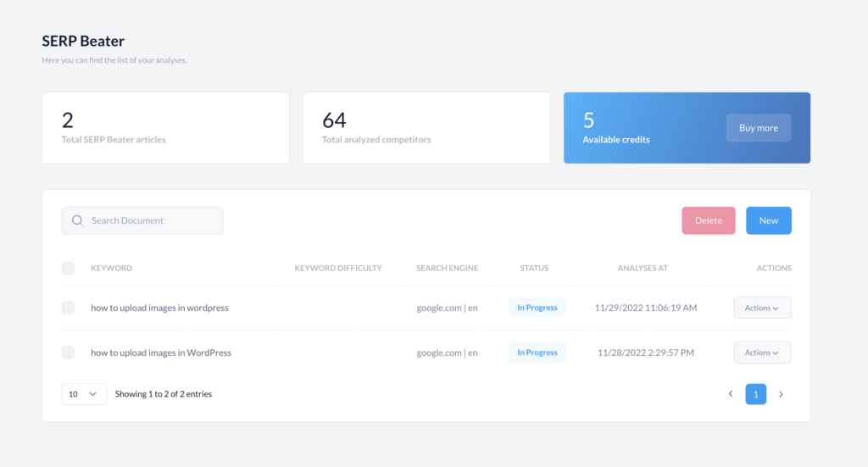Sort by SEARCH ENGINE column header
868x467 pixels.
tap(448, 269)
